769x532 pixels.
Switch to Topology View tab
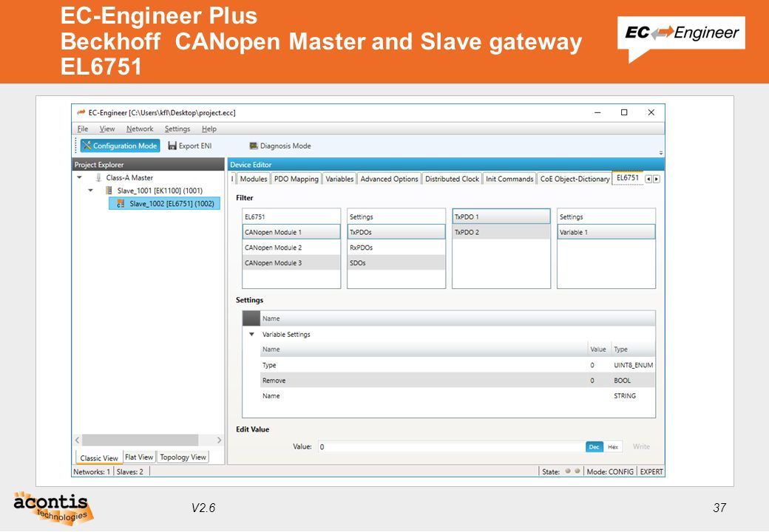click(183, 457)
